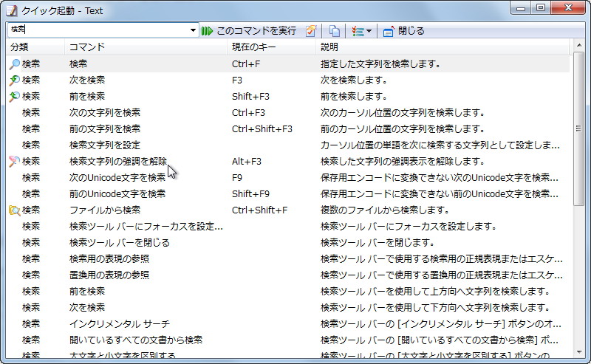Image resolution: width=591 pixels, height=364 pixels.
Task: Select the 検索文字列を設定 command
Action: 105,145
